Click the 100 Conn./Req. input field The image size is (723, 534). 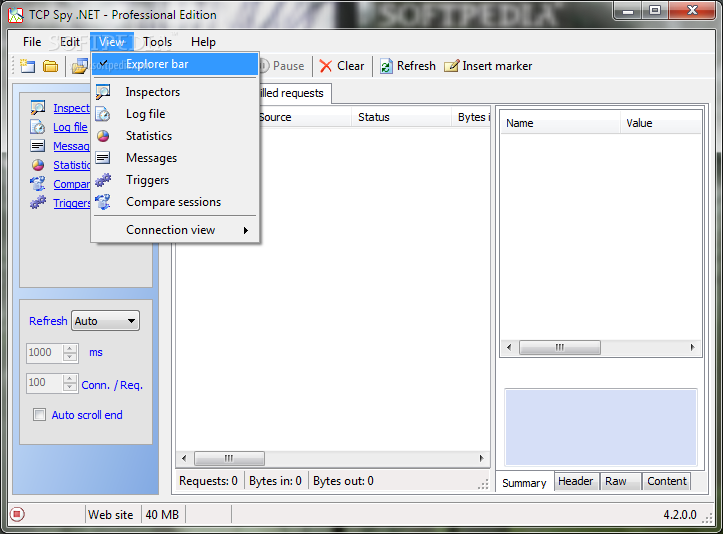pyautogui.click(x=45, y=383)
